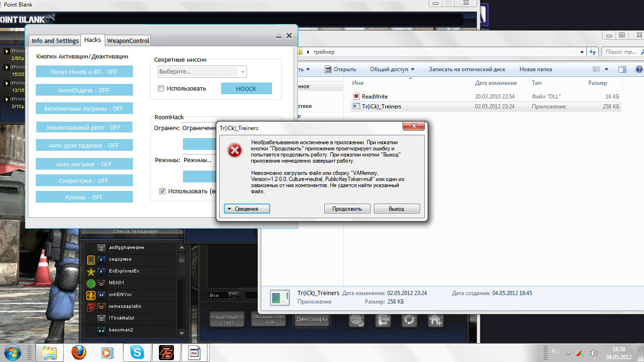
Task: Toggle Показ Ников и ХП - OFF
Action: tap(84, 72)
